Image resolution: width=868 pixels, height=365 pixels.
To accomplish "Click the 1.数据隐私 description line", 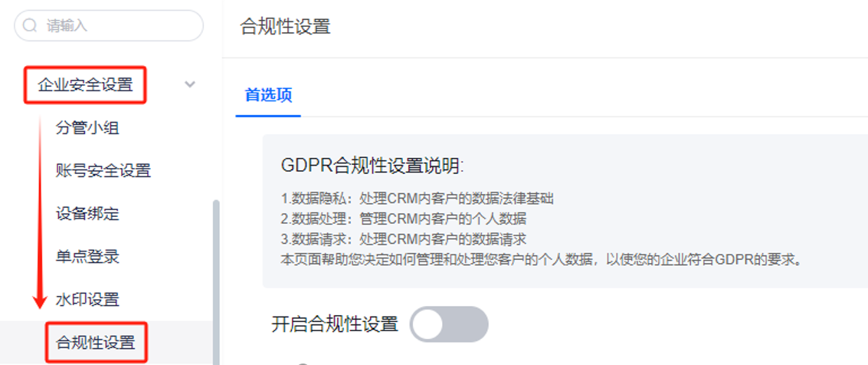I will pos(418,199).
